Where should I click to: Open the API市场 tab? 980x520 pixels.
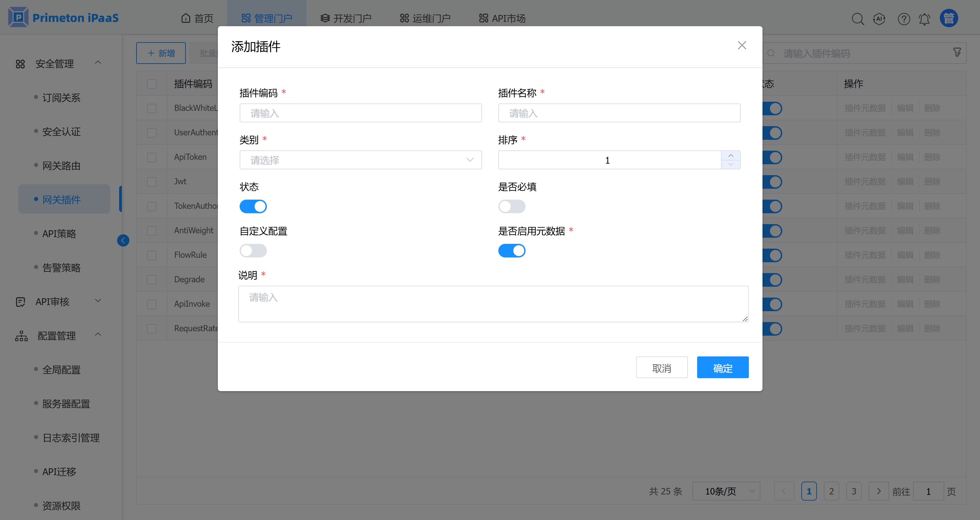click(x=502, y=18)
